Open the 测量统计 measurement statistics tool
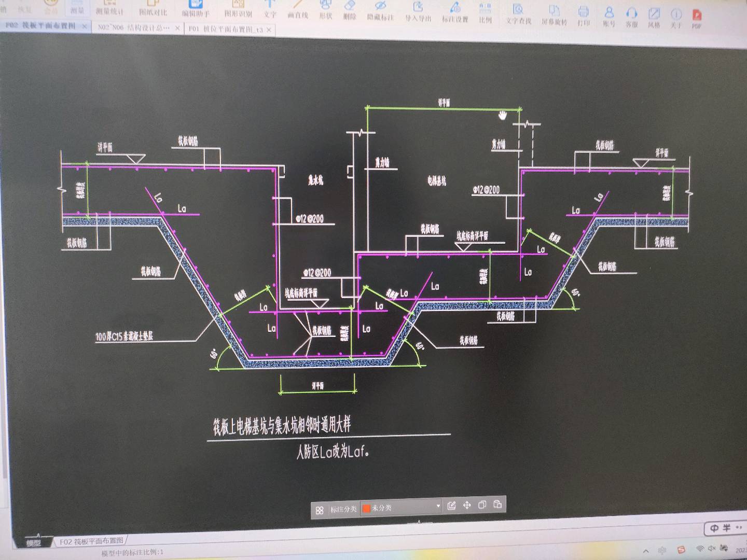This screenshot has height=560, width=747. point(109,8)
